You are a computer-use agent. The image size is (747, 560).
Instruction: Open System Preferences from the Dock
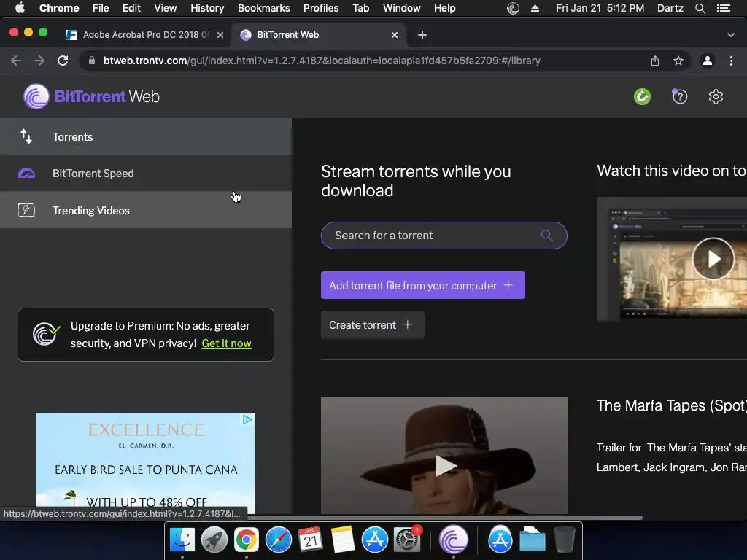tap(406, 540)
